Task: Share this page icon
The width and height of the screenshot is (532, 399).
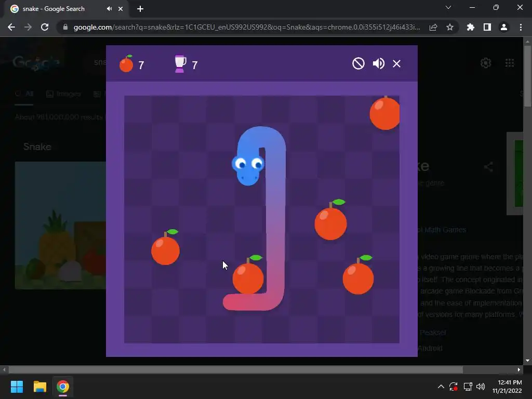Action: (x=433, y=27)
